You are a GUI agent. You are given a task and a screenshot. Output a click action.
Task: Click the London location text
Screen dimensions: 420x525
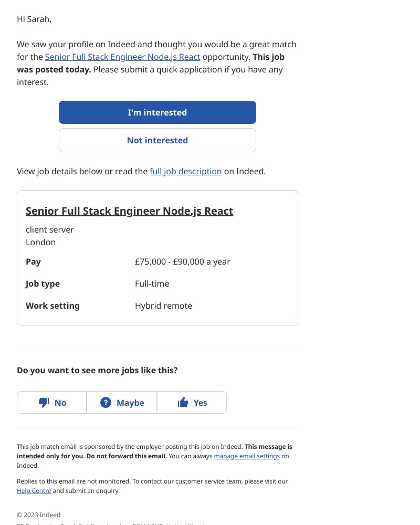(x=40, y=242)
